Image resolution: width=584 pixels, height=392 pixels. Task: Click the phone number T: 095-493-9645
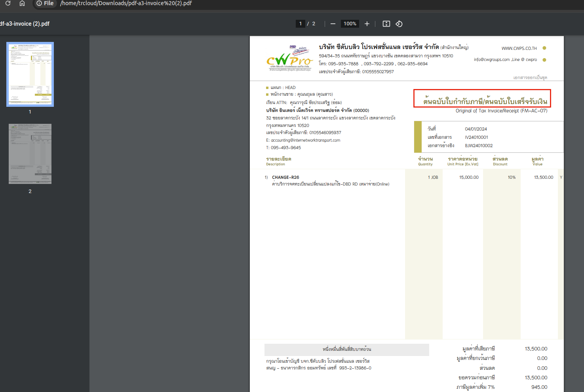click(283, 148)
